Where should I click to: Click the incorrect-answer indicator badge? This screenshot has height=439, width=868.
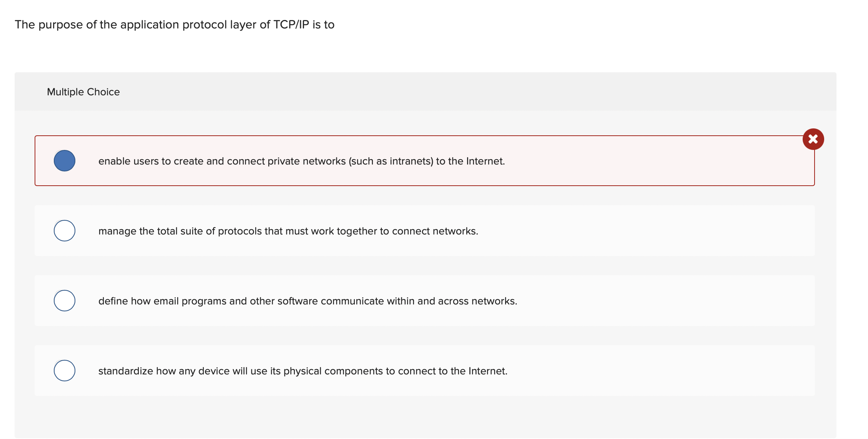813,140
